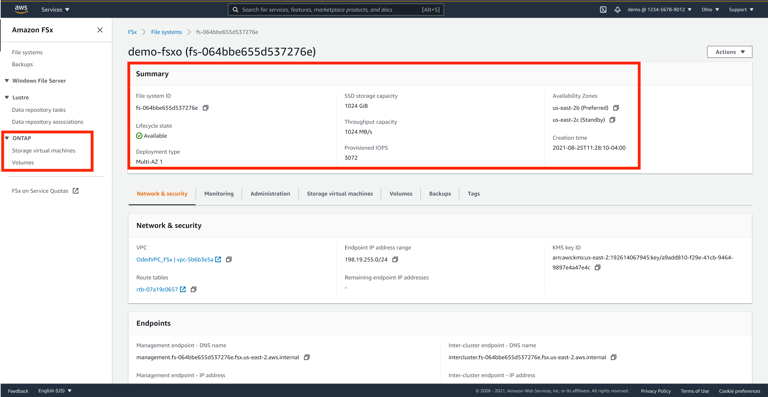Open the Ohio region selector

[x=710, y=9]
